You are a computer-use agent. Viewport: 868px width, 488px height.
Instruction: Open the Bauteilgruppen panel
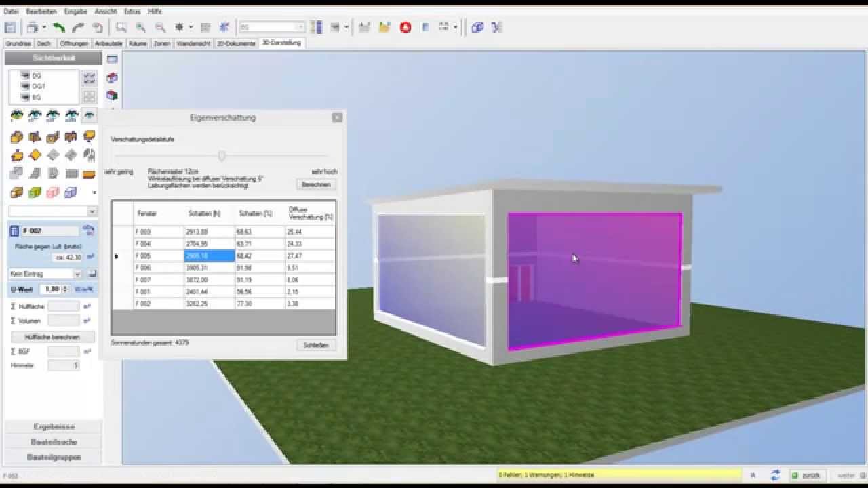click(54, 457)
